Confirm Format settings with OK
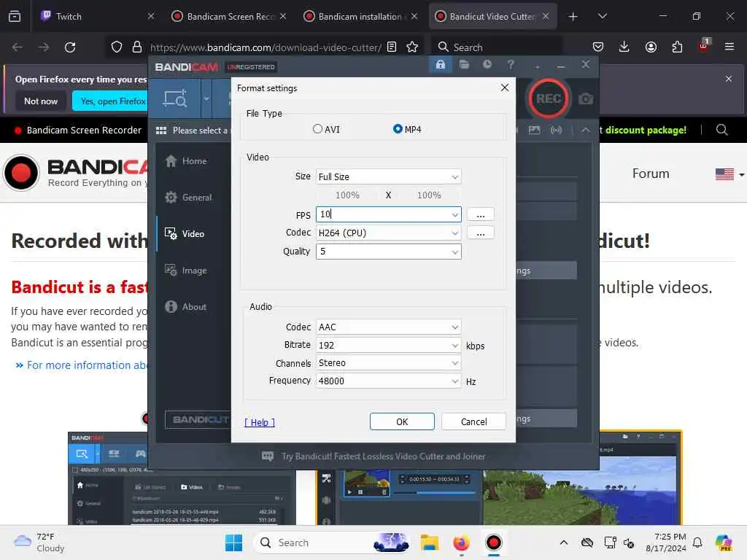The image size is (747, 560). [x=402, y=422]
